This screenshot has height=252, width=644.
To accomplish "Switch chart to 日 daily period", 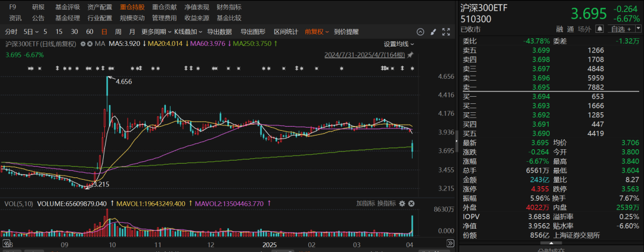I will click(x=104, y=32).
